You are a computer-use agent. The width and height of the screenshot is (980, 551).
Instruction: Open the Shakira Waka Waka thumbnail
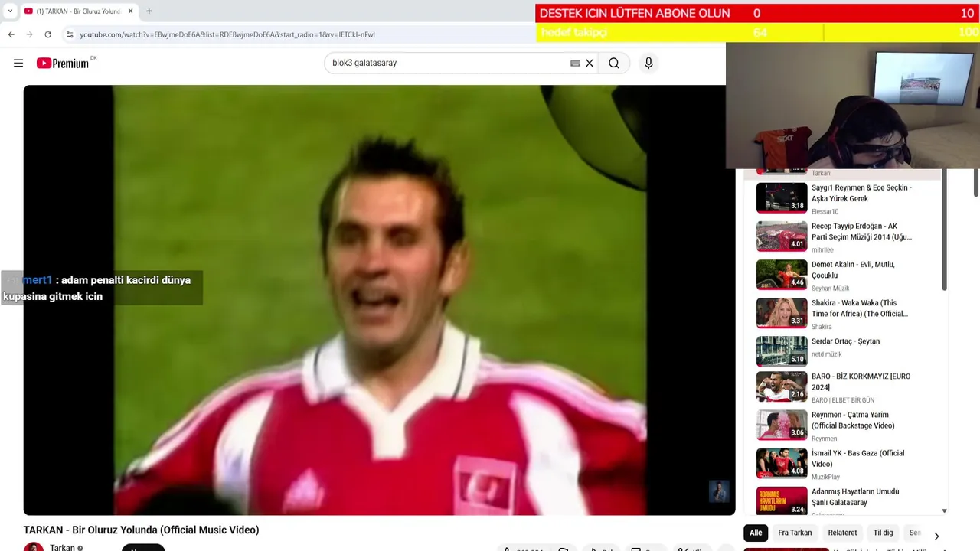(782, 312)
